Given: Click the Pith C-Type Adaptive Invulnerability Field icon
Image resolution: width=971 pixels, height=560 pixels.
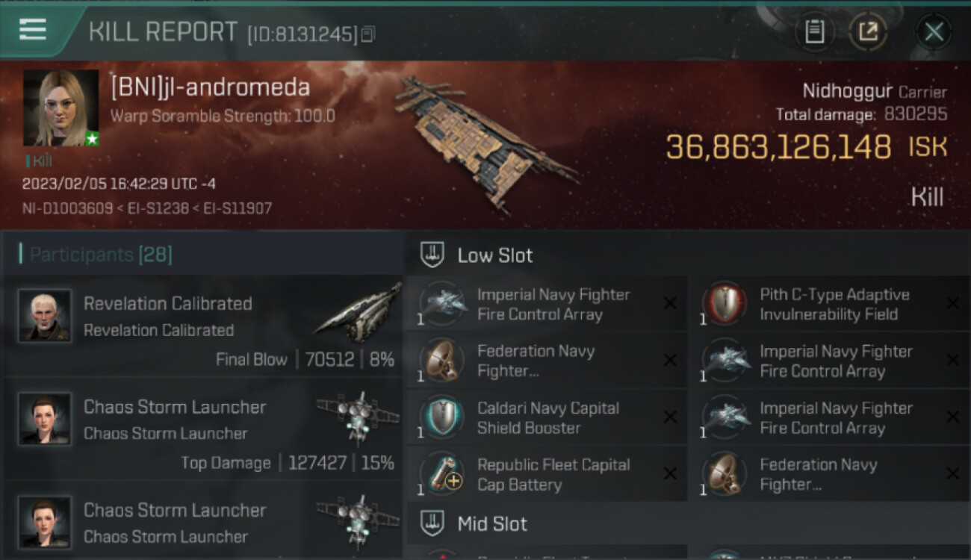Looking at the screenshot, I should [x=725, y=303].
